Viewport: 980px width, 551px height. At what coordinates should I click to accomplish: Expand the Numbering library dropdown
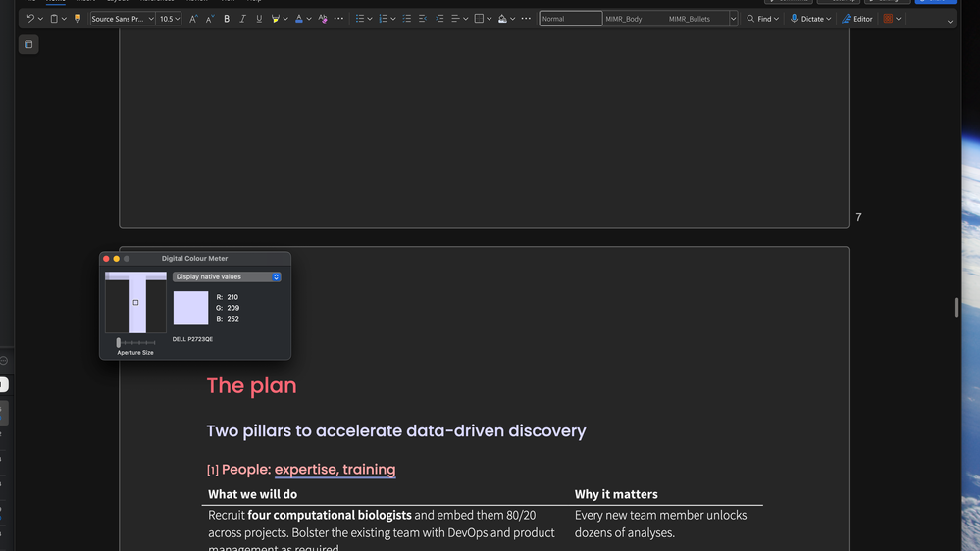click(x=393, y=19)
